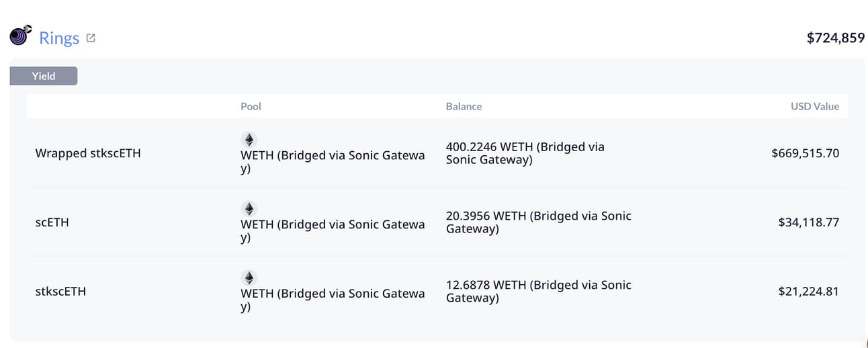Click the 12.6878 WETH balance
The image size is (868, 348).
click(539, 292)
